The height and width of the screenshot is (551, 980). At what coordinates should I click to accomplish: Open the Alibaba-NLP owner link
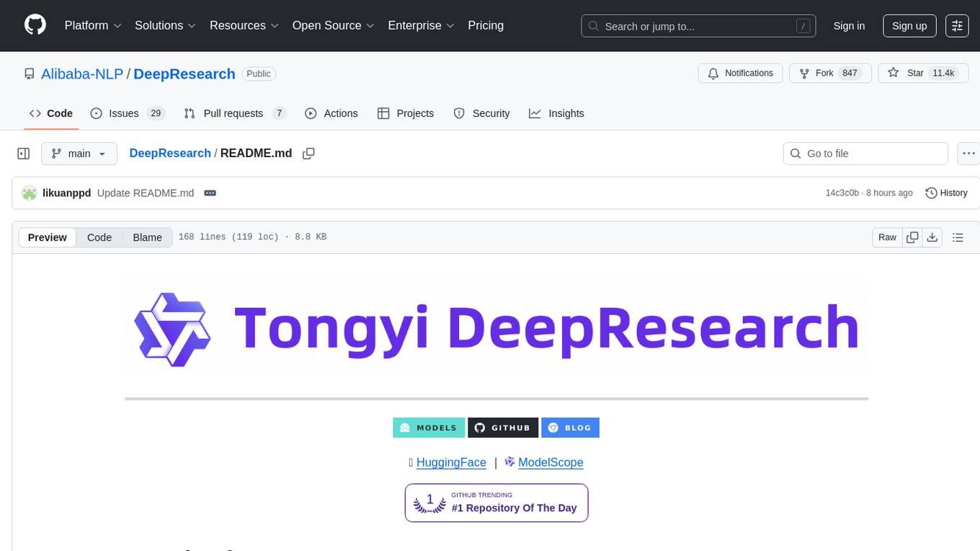coord(82,74)
